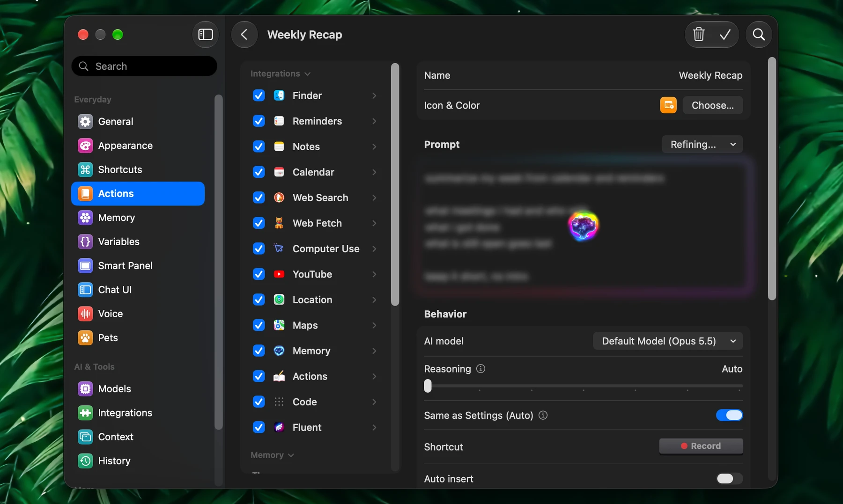Select Memory in the left sidebar
Image resolution: width=843 pixels, height=504 pixels.
click(138, 218)
